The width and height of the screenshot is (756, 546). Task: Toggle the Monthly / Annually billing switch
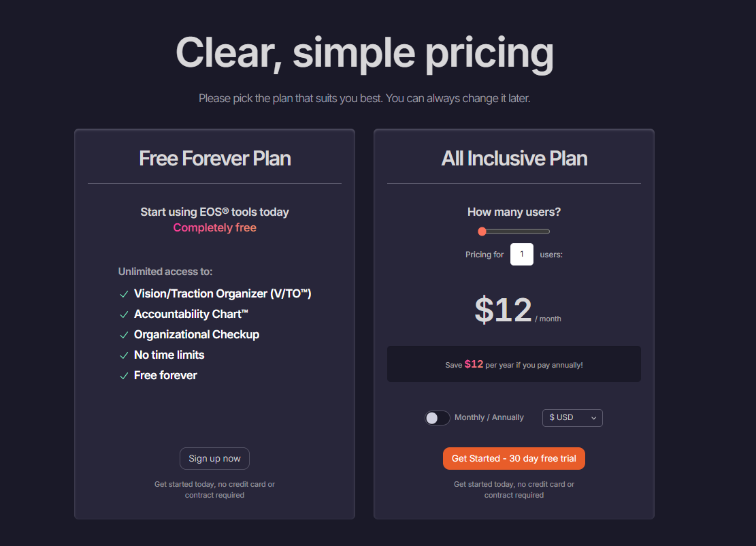click(x=437, y=418)
